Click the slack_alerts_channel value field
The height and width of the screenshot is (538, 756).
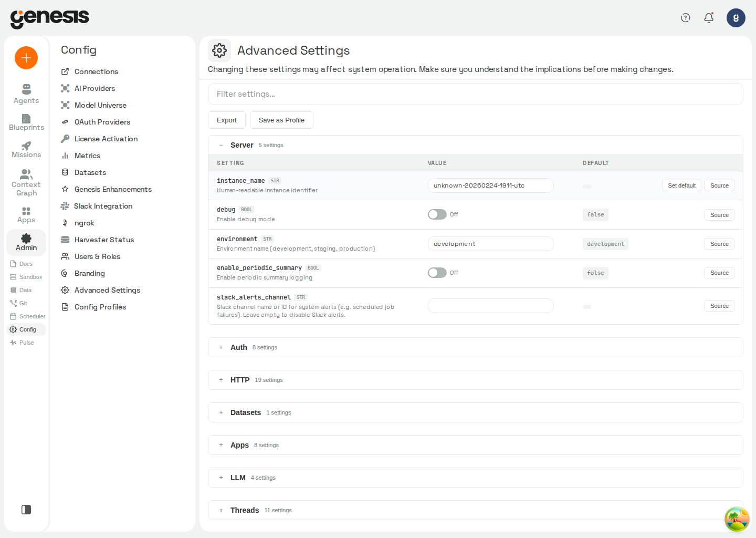pyautogui.click(x=490, y=306)
